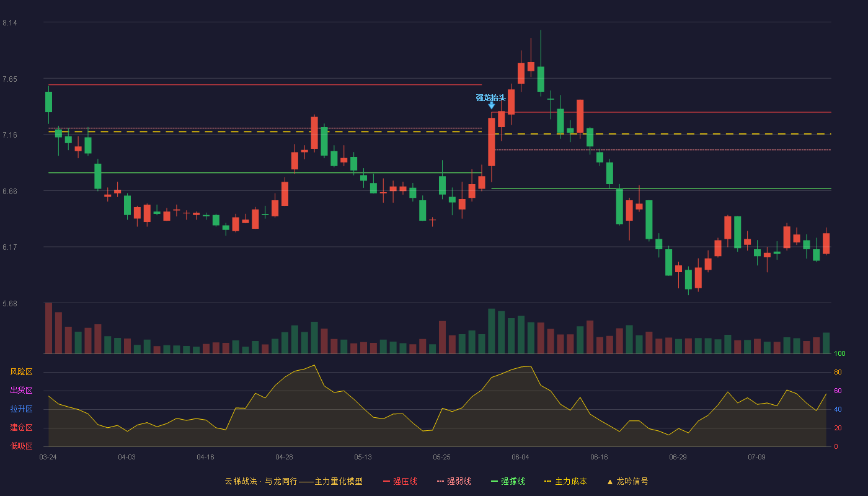This screenshot has width=868, height=496.
Task: Click the 8.14 price axis label
Action: coord(10,23)
